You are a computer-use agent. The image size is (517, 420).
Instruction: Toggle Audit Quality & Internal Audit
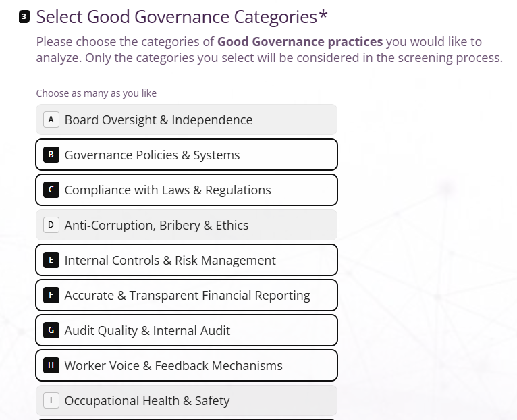pyautogui.click(x=187, y=330)
